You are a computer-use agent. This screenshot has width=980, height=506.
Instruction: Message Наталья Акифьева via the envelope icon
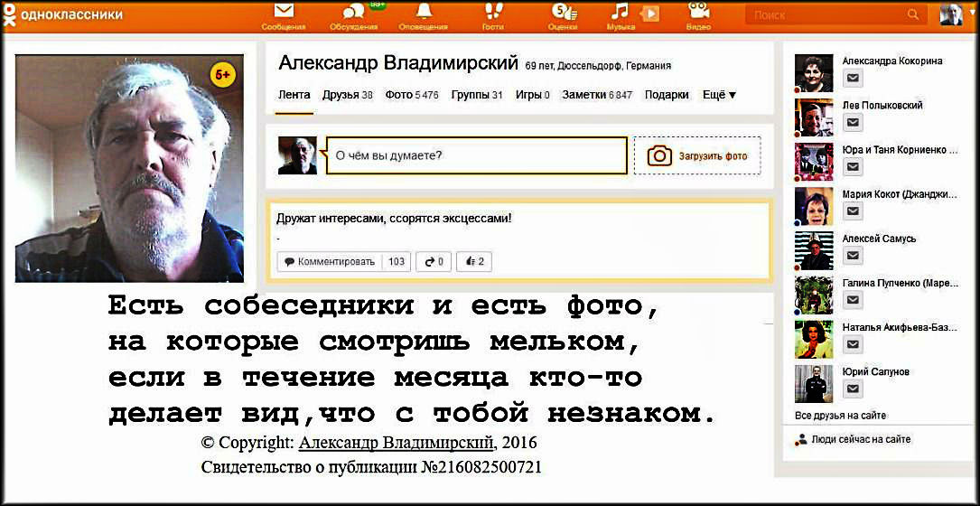854,344
